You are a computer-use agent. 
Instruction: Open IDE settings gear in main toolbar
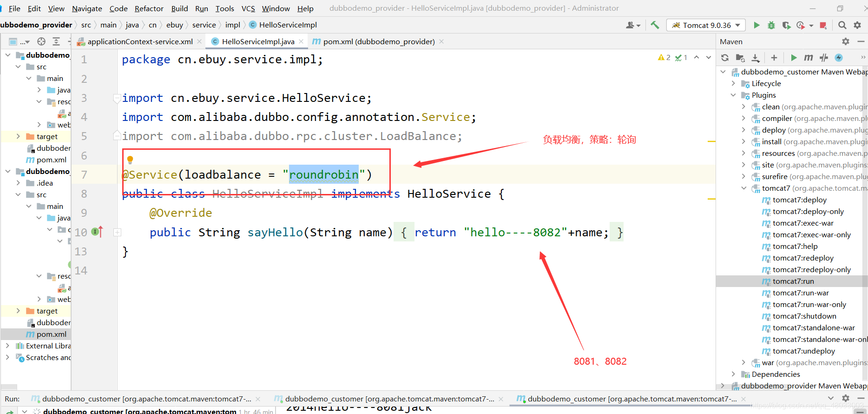858,25
